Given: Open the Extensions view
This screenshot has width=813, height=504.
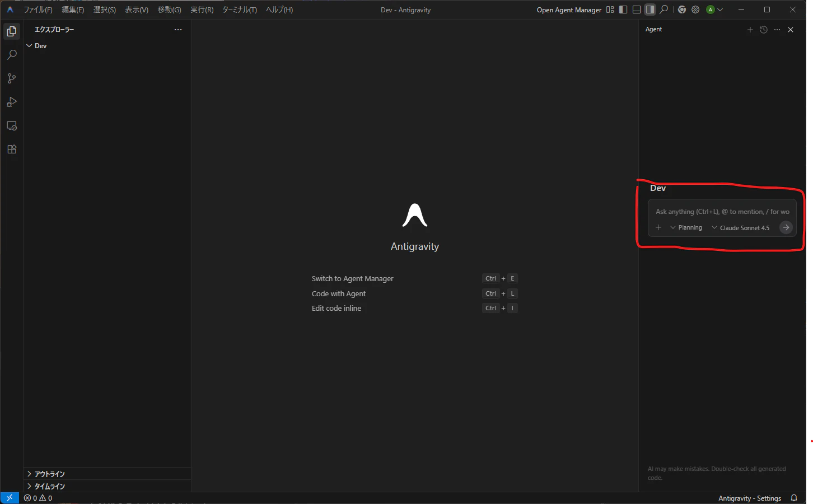Looking at the screenshot, I should 12,150.
